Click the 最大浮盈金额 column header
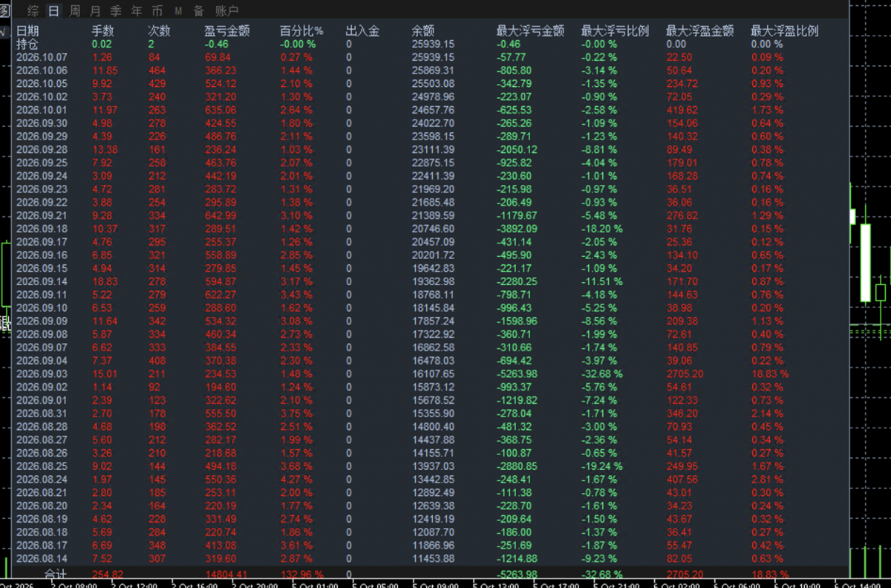This screenshot has height=588, width=891. 700,31
